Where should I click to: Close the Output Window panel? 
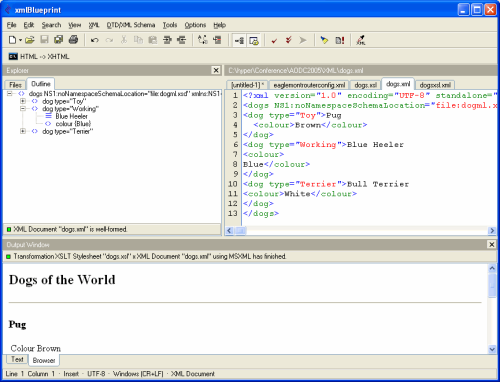492,245
